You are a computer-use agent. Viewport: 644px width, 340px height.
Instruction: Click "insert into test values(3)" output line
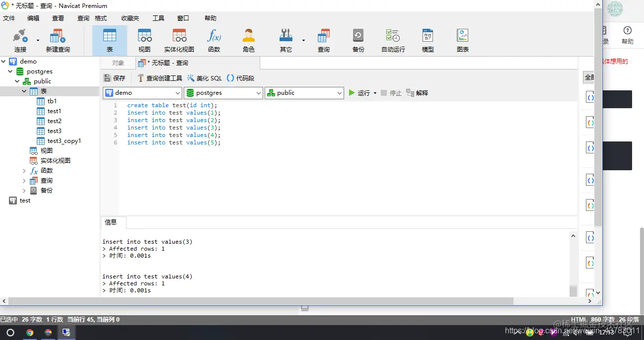click(147, 242)
